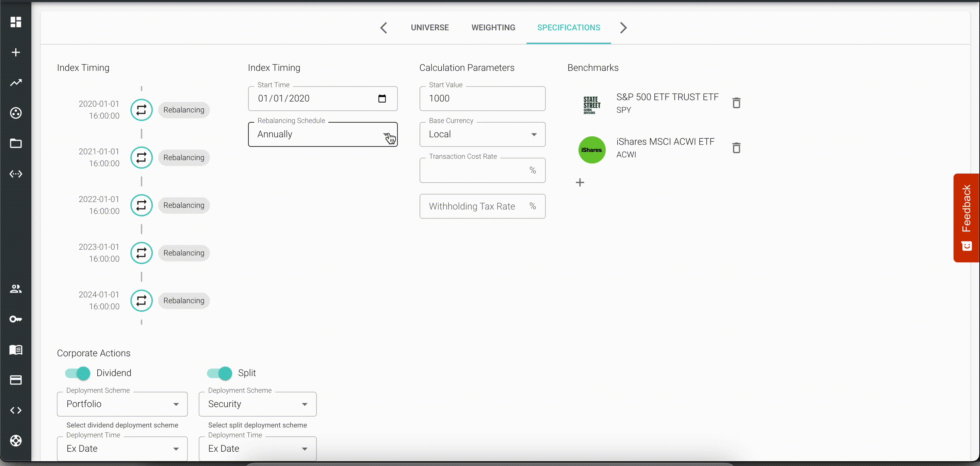Go to next step with right chevron
The height and width of the screenshot is (466, 980).
coord(623,27)
